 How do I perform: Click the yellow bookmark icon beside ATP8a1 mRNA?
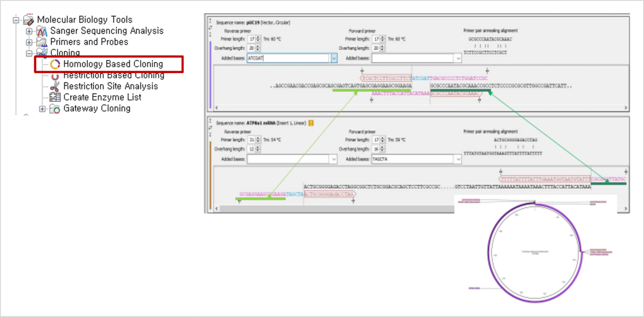311,123
